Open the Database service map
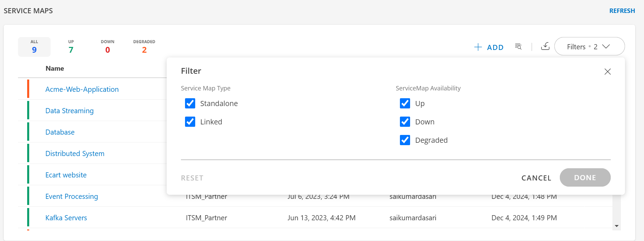 coord(60,132)
